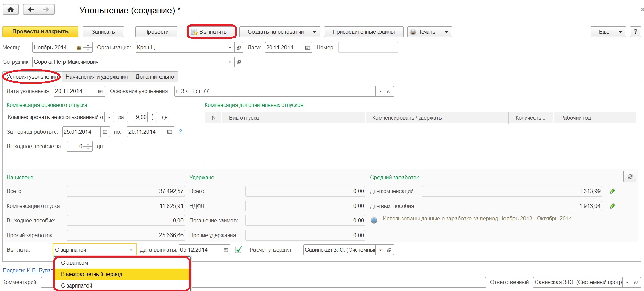Viewport: 644px width, 291px height.
Task: Open calendar for payment date field
Action: coord(226,250)
